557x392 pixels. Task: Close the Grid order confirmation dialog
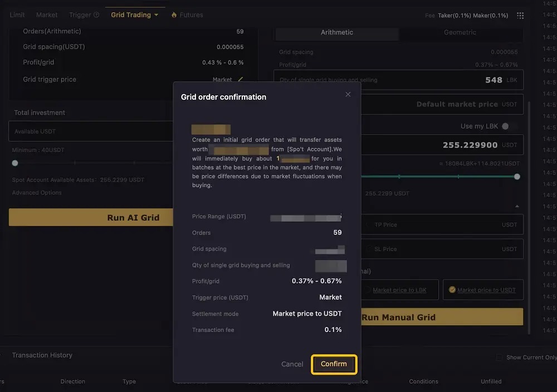pyautogui.click(x=348, y=95)
